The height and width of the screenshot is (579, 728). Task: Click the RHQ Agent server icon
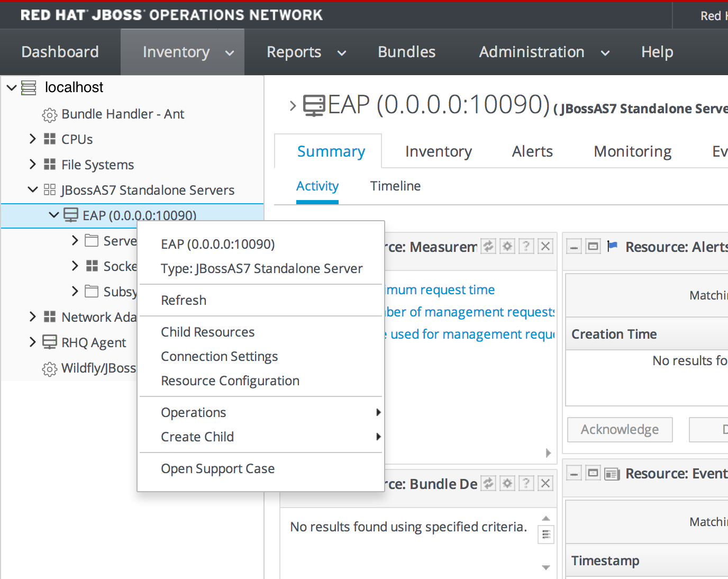[x=50, y=342]
